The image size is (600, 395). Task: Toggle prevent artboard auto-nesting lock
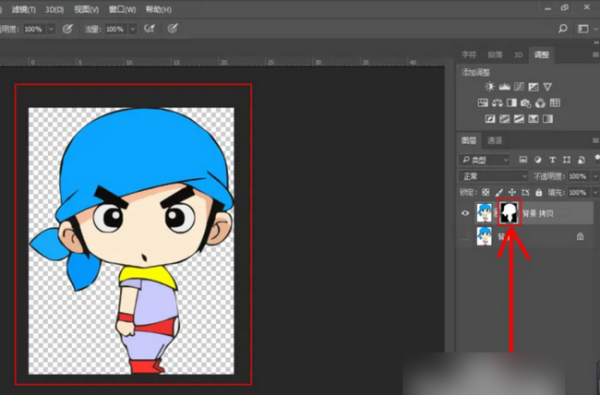pos(525,192)
